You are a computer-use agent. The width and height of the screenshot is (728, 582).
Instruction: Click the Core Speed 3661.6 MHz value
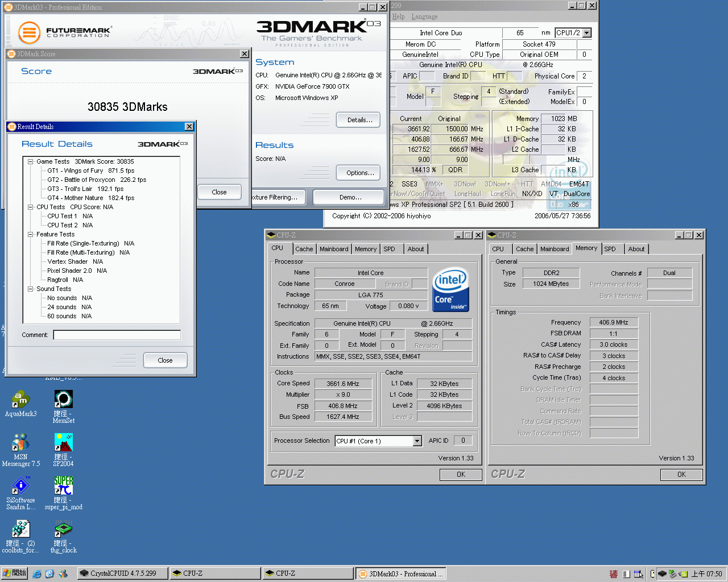pyautogui.click(x=342, y=384)
